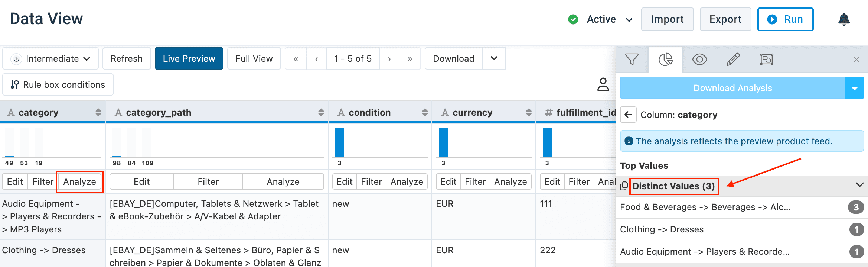Image resolution: width=868 pixels, height=267 pixels.
Task: Open the filter funnel tab
Action: 632,59
